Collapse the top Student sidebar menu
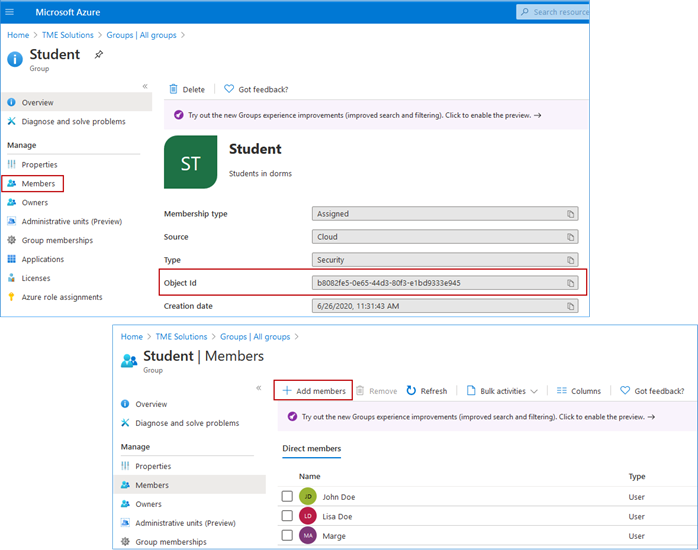The image size is (698, 550). click(x=145, y=86)
